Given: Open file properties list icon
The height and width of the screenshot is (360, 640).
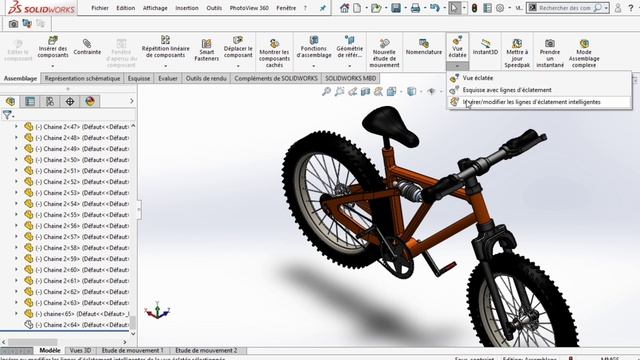Looking at the screenshot, I should [x=487, y=8].
